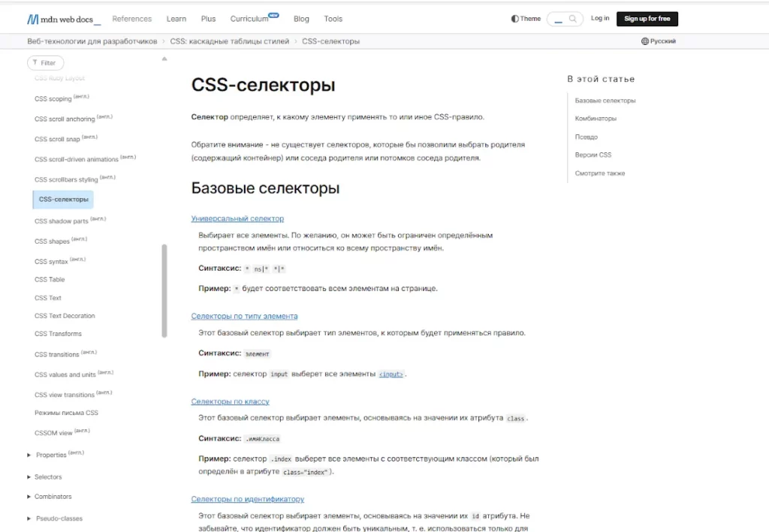Open CSS Table in sidebar

(x=50, y=279)
